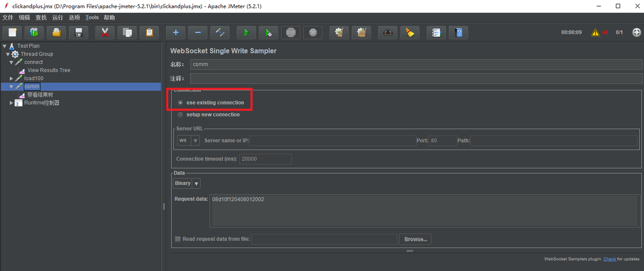The image size is (644, 271).
Task: Toggle the selected element enabled state
Action: 220,32
